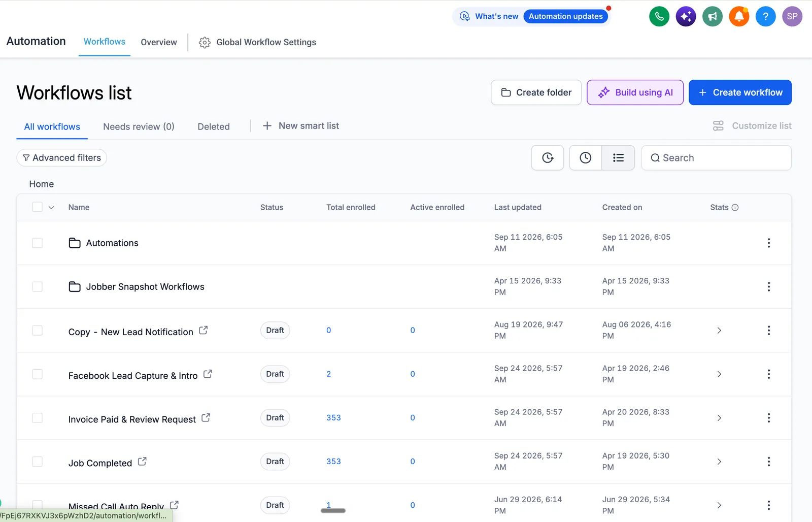Viewport: 812px width, 522px height.
Task: Click the clock with arrow schedule view icon
Action: click(548, 158)
